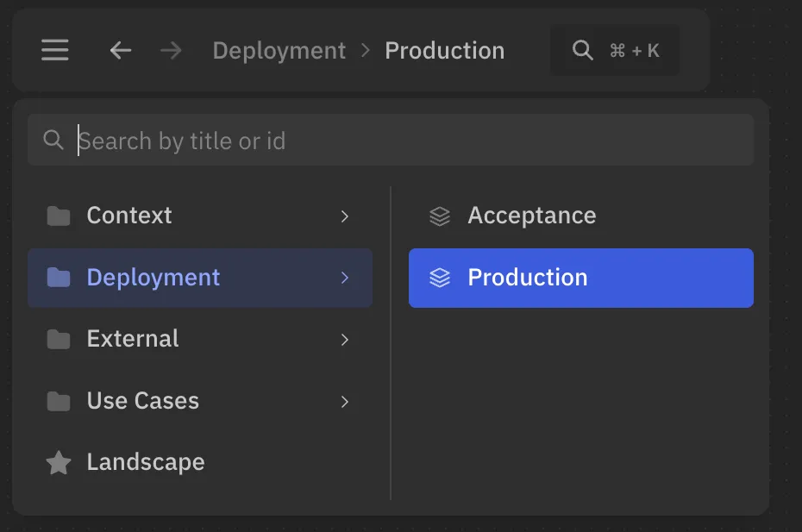Image resolution: width=802 pixels, height=532 pixels.
Task: Select the Deployment folder in the sidebar
Action: (153, 278)
